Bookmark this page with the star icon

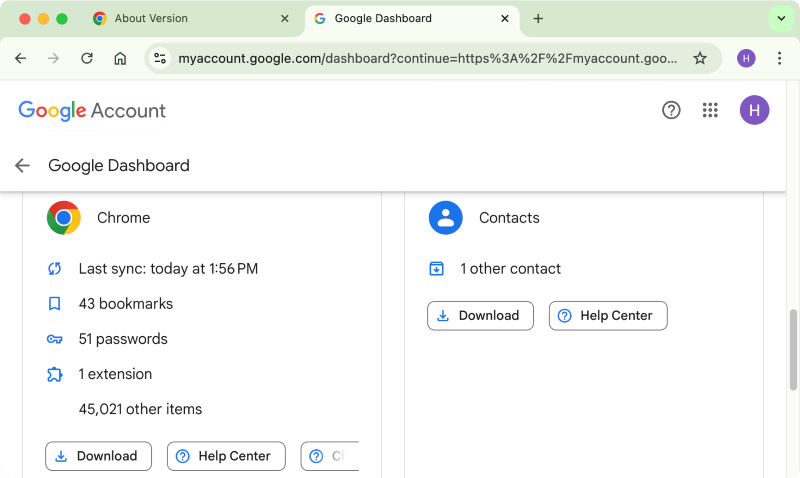700,58
